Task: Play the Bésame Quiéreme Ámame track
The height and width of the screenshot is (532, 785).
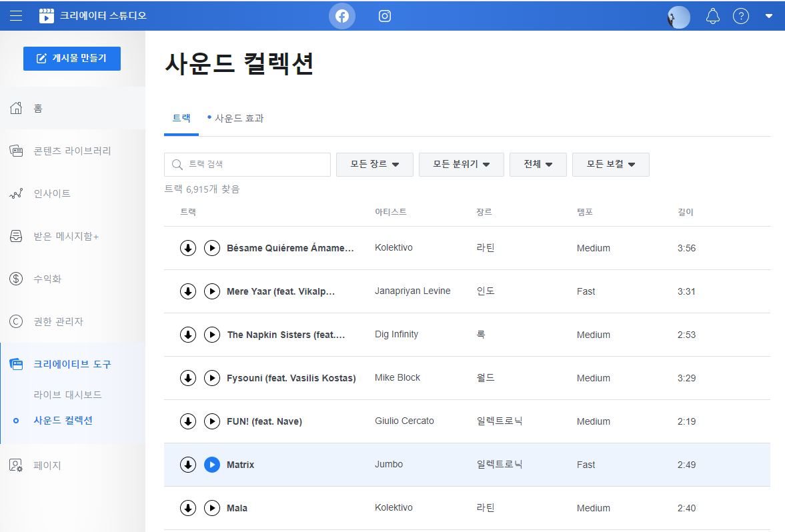Action: [212, 248]
